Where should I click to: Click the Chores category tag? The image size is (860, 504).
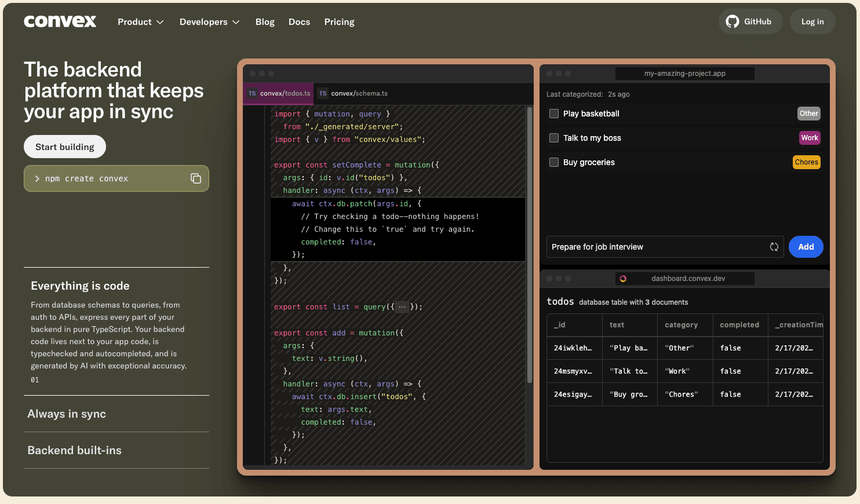click(x=806, y=162)
